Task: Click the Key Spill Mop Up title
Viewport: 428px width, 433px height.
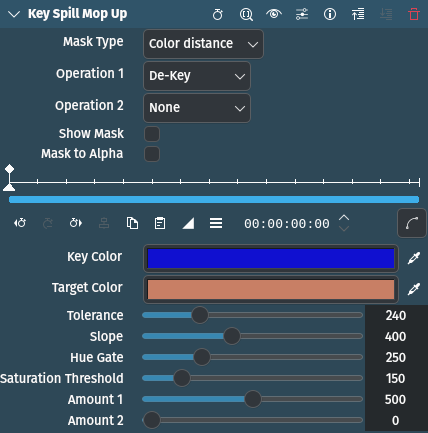Action: coord(78,14)
